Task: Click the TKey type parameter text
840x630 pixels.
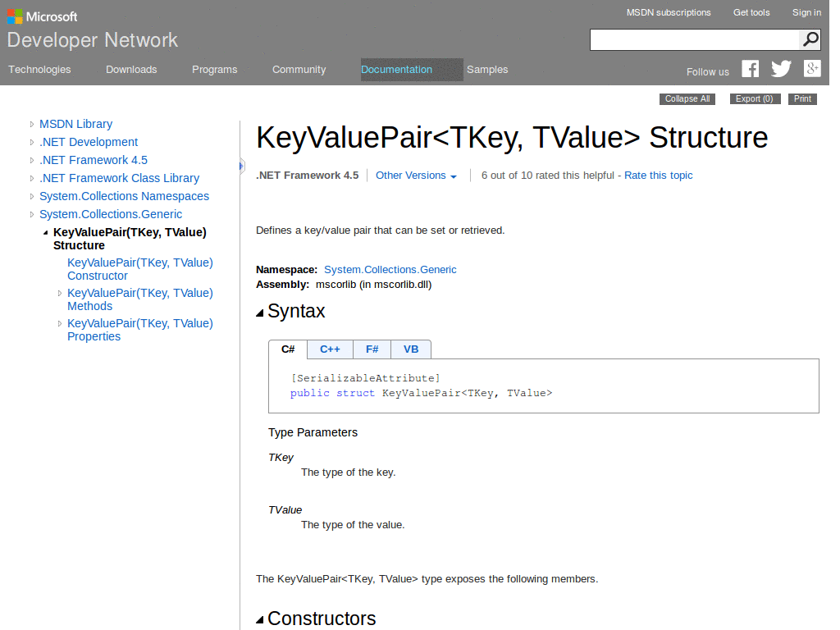Action: point(281,458)
